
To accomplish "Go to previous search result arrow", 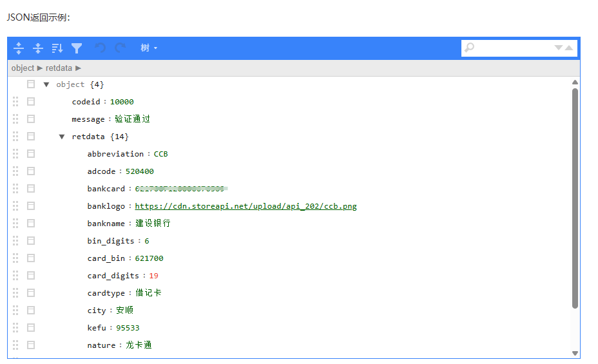I will (x=569, y=48).
